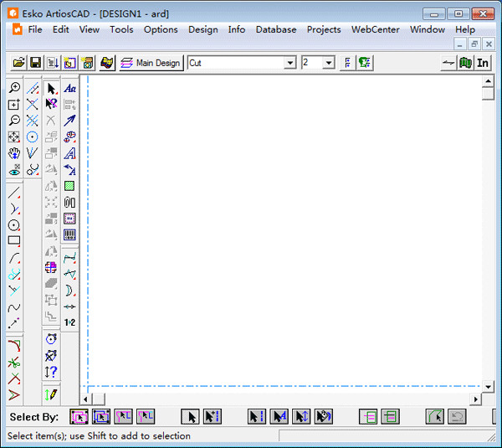Click the undo selection curved arrow button
502x448 pixels.
point(457,416)
